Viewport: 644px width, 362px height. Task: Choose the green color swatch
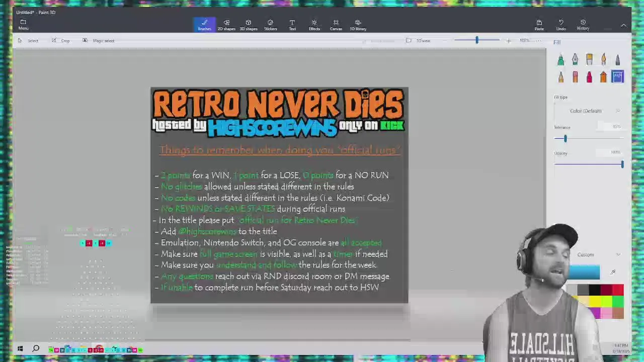click(618, 301)
